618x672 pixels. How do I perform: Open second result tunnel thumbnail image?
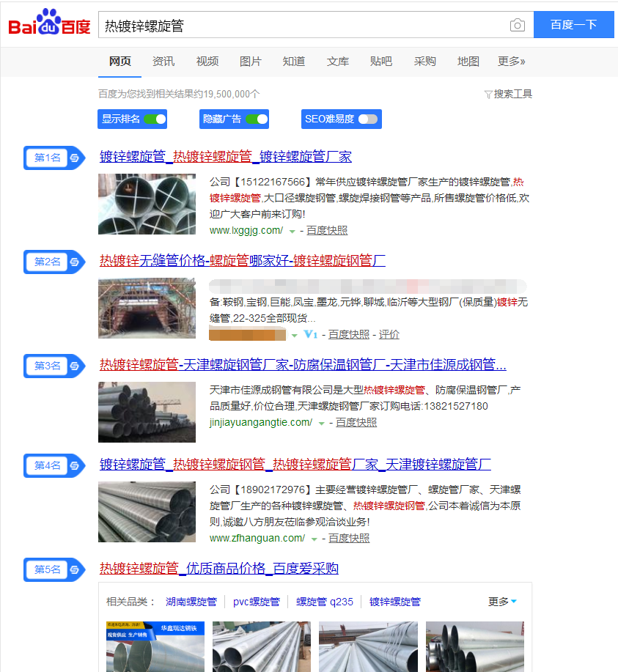pos(147,308)
